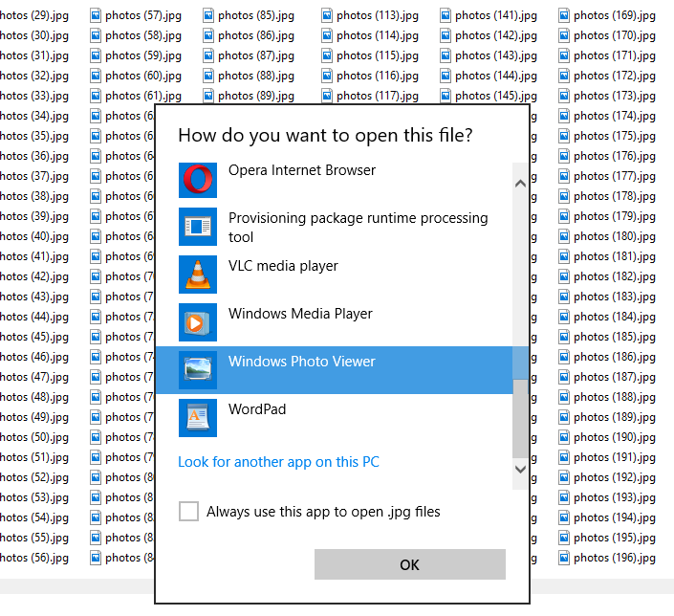Select Provisioning package runtime processing tool text

(x=359, y=228)
